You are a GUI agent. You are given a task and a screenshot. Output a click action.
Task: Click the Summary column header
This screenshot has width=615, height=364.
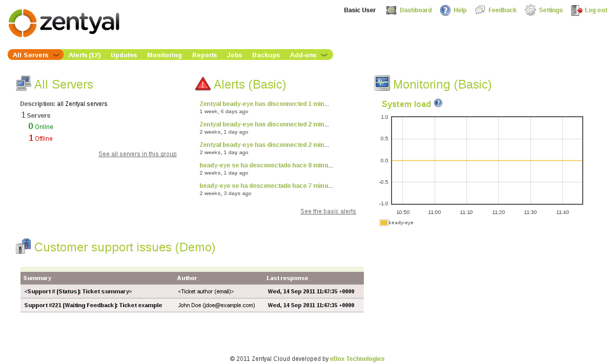click(x=37, y=278)
